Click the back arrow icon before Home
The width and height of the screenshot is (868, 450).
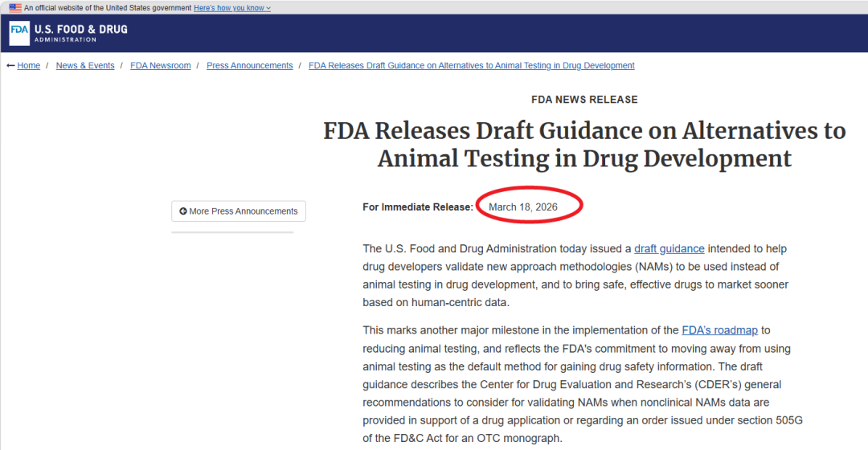click(10, 66)
